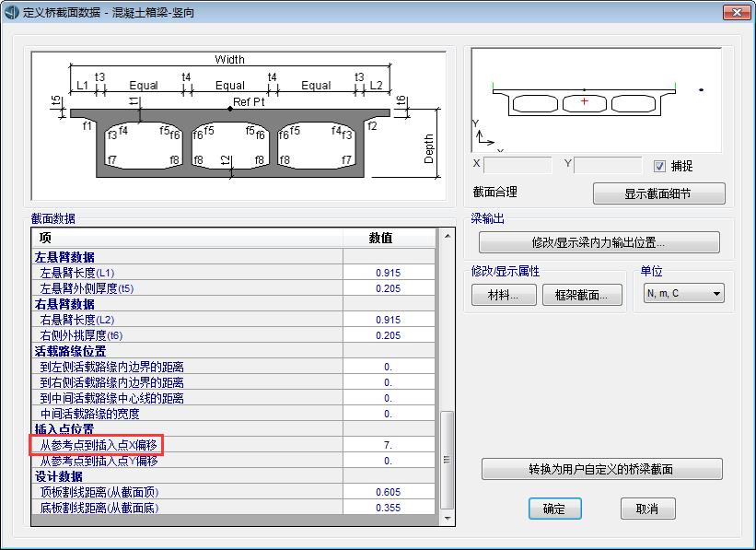
Task: Click the 数值 column header
Action: [x=380, y=238]
